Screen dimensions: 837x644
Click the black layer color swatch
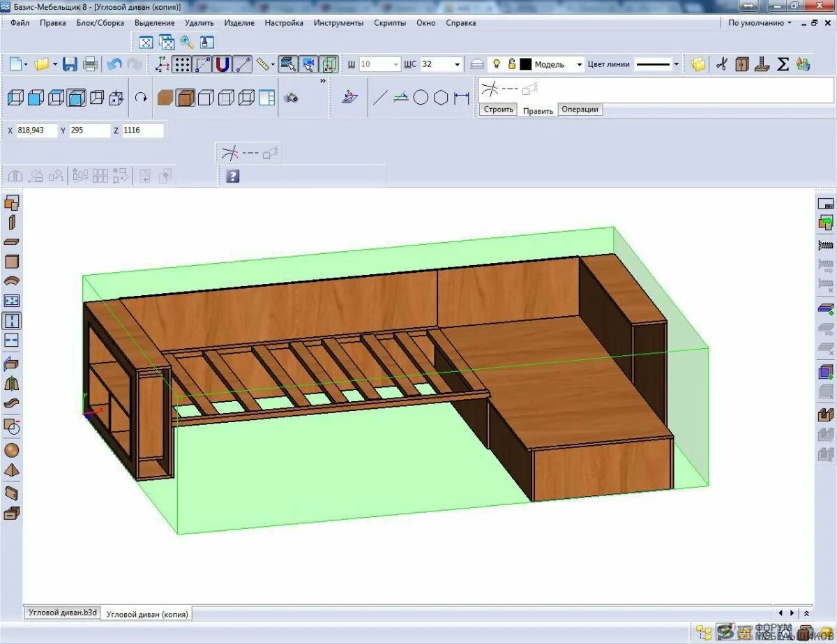pyautogui.click(x=525, y=64)
